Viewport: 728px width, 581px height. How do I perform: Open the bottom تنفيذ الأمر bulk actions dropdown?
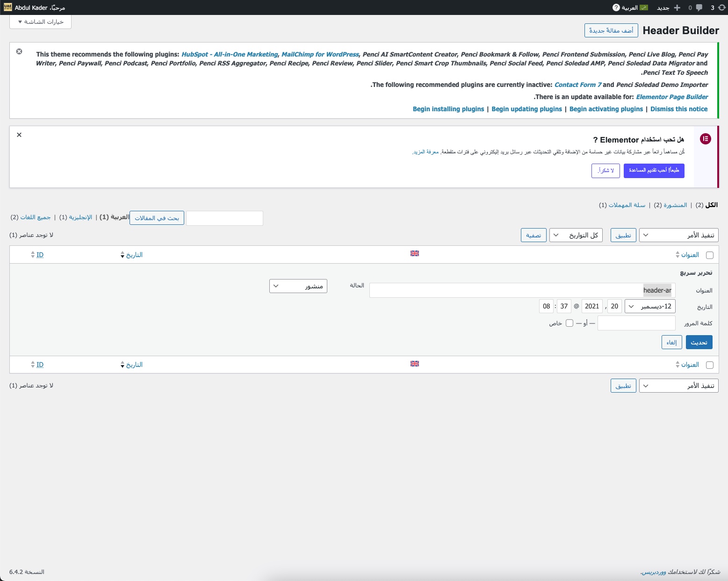click(678, 386)
